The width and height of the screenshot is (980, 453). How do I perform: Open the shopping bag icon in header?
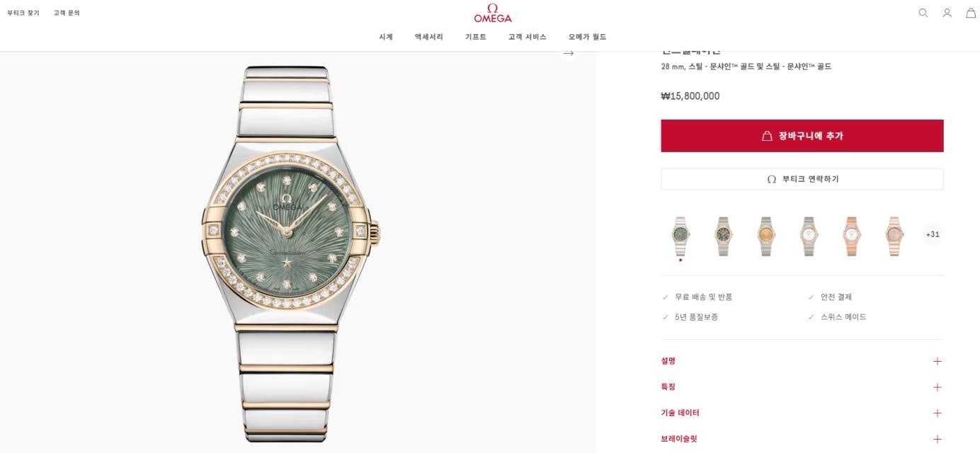[971, 13]
